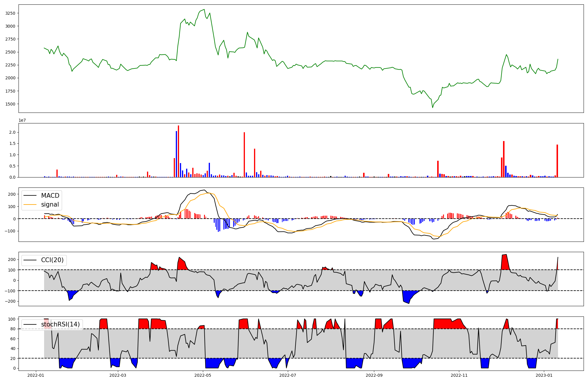Click the 1e7 volume scale exponent label

pyautogui.click(x=22, y=120)
